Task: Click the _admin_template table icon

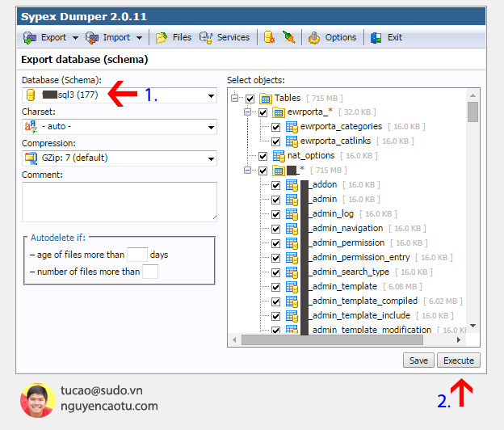Action: point(292,287)
